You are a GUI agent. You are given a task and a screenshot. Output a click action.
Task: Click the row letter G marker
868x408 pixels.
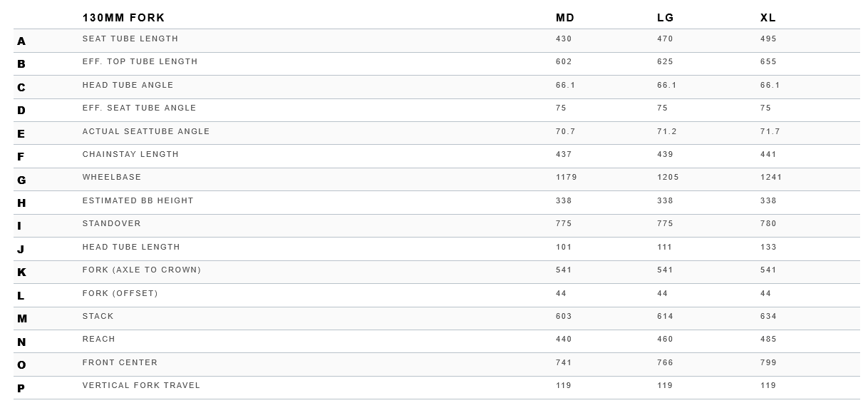21,180
